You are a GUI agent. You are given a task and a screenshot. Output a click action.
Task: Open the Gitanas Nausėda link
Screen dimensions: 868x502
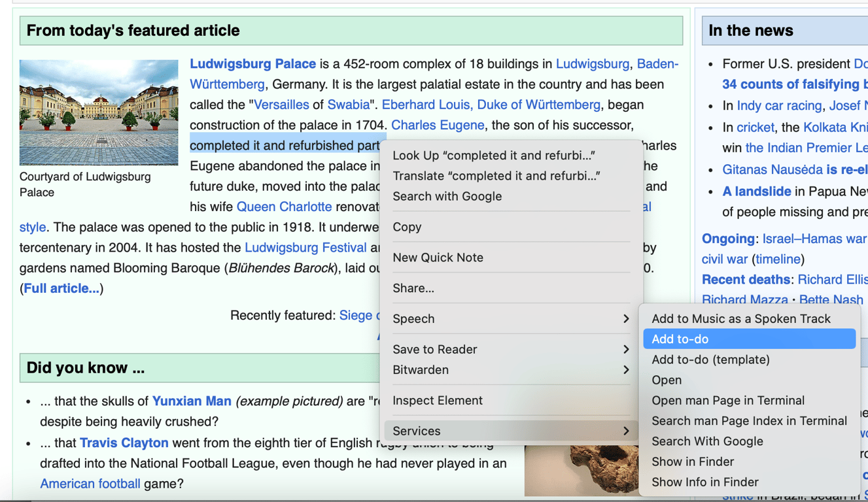tap(773, 170)
